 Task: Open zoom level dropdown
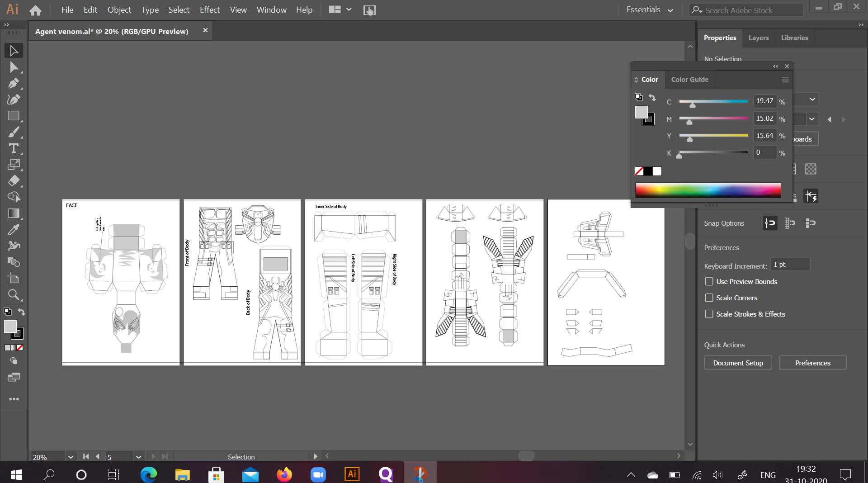(x=71, y=457)
